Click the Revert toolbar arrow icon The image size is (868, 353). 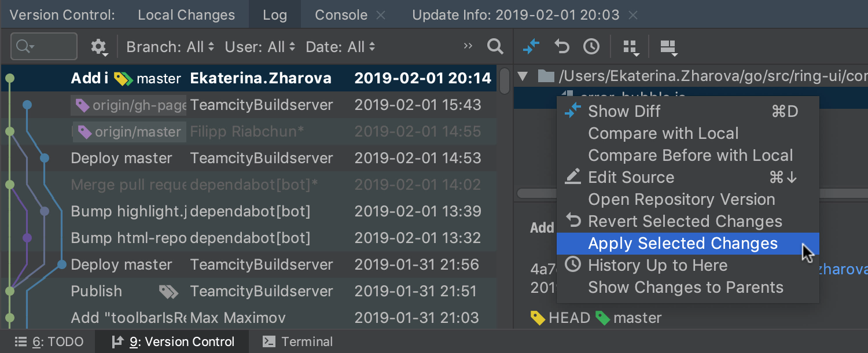(561, 46)
